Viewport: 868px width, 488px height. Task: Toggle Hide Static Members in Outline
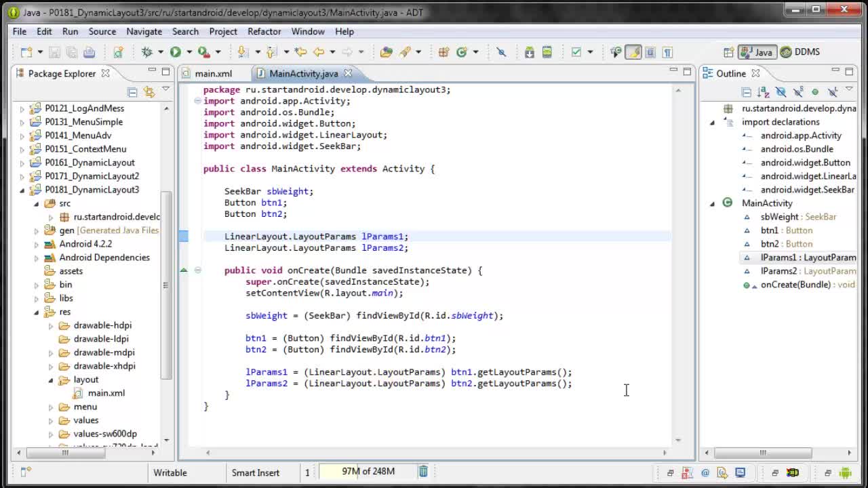(798, 91)
